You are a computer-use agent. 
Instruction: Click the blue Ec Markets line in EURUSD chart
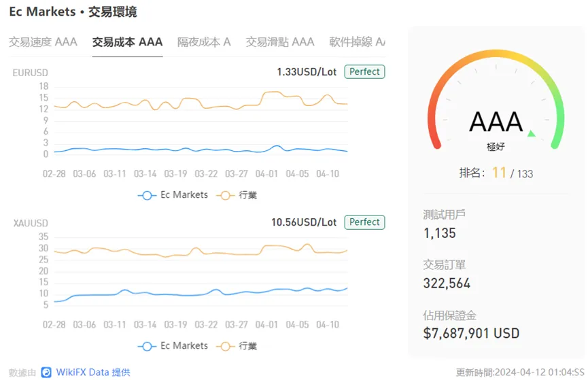point(201,150)
